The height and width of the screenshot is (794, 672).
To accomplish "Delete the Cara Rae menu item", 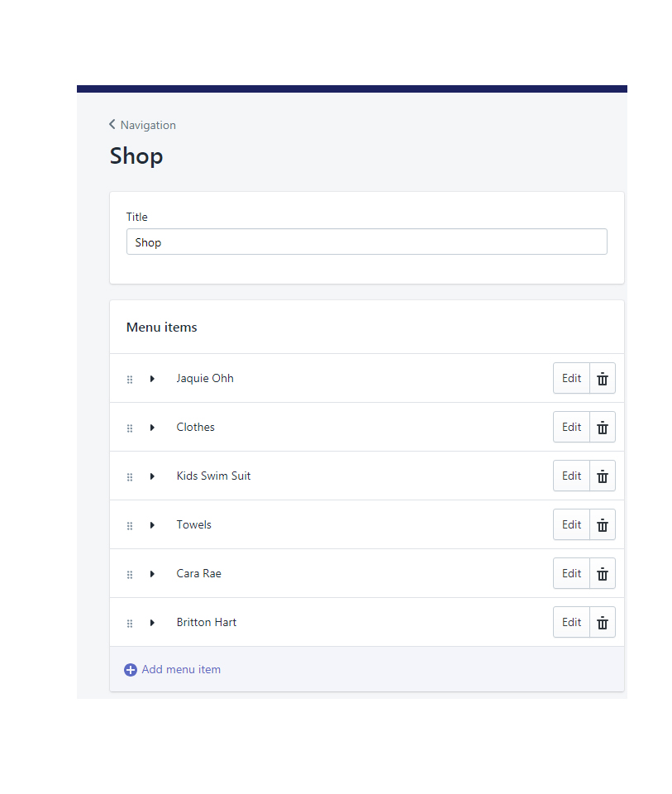I will pos(603,573).
